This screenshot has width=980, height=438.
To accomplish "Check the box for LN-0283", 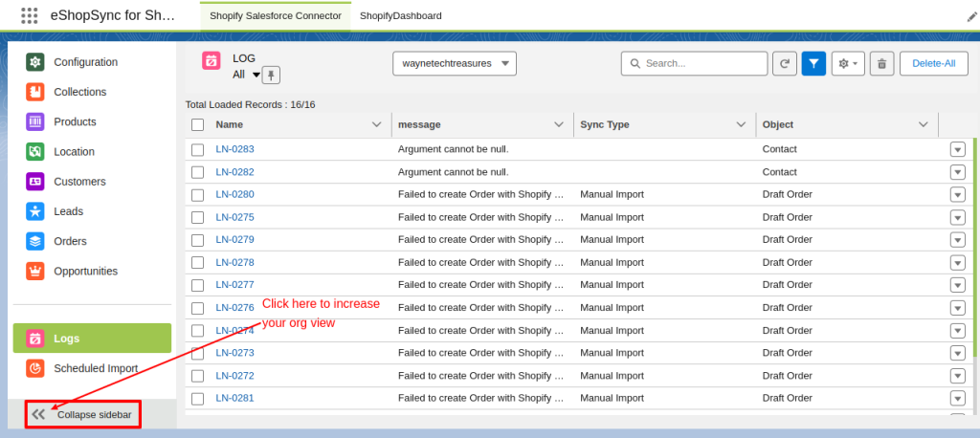I will [x=197, y=150].
